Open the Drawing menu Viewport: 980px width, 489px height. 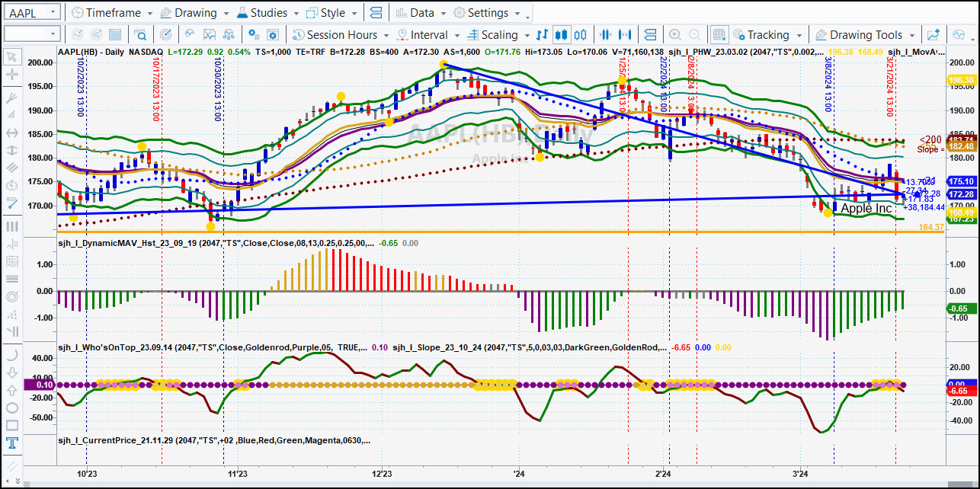[194, 13]
